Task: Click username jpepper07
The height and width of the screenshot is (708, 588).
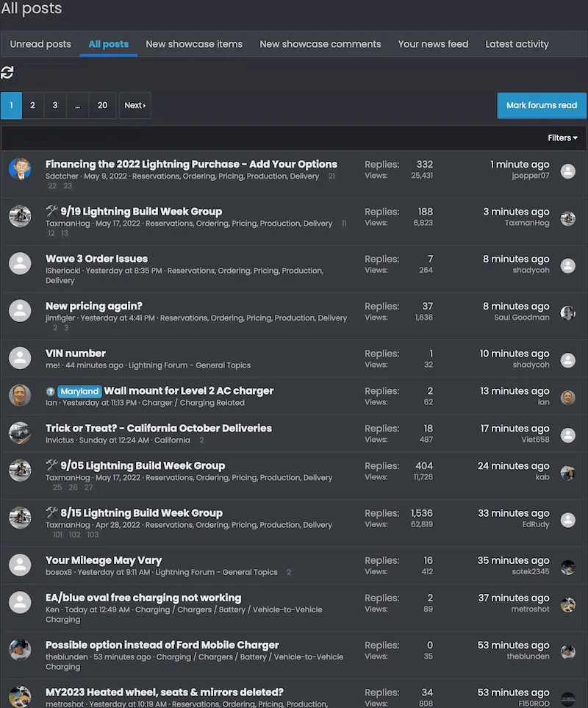Action: click(x=531, y=176)
